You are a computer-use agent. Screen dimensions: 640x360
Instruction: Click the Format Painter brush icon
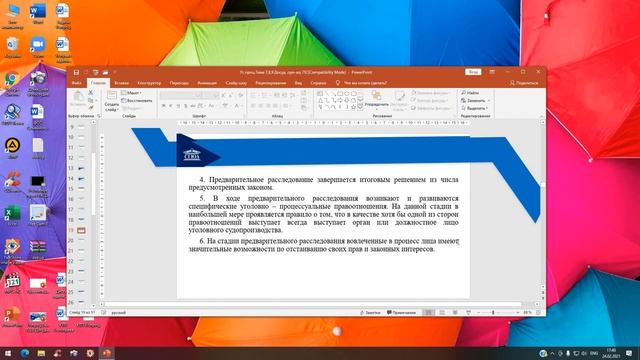(x=91, y=108)
